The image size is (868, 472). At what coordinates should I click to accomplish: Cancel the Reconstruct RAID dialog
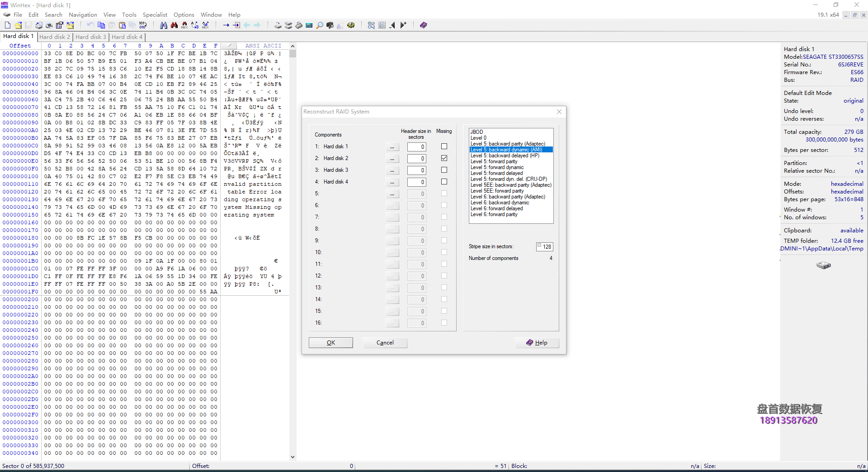pos(385,343)
